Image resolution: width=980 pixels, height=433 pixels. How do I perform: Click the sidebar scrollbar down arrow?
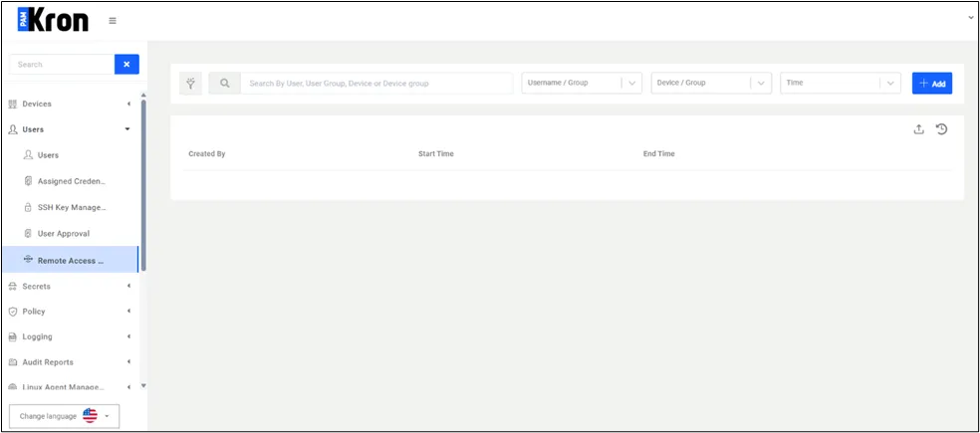point(143,386)
